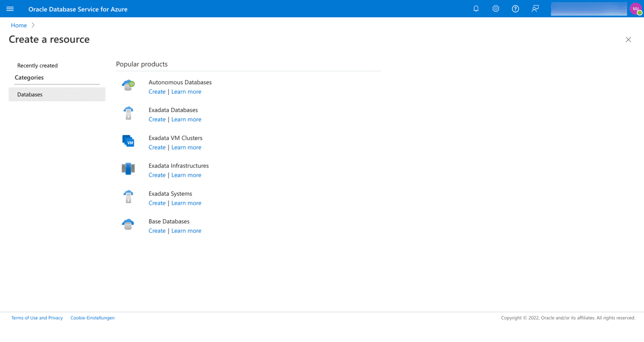Create a Base Database
This screenshot has height=342, width=644.
157,231
